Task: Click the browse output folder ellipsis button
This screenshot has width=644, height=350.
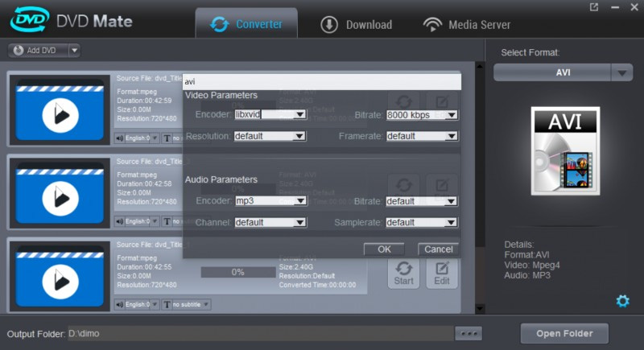Action: pyautogui.click(x=468, y=333)
